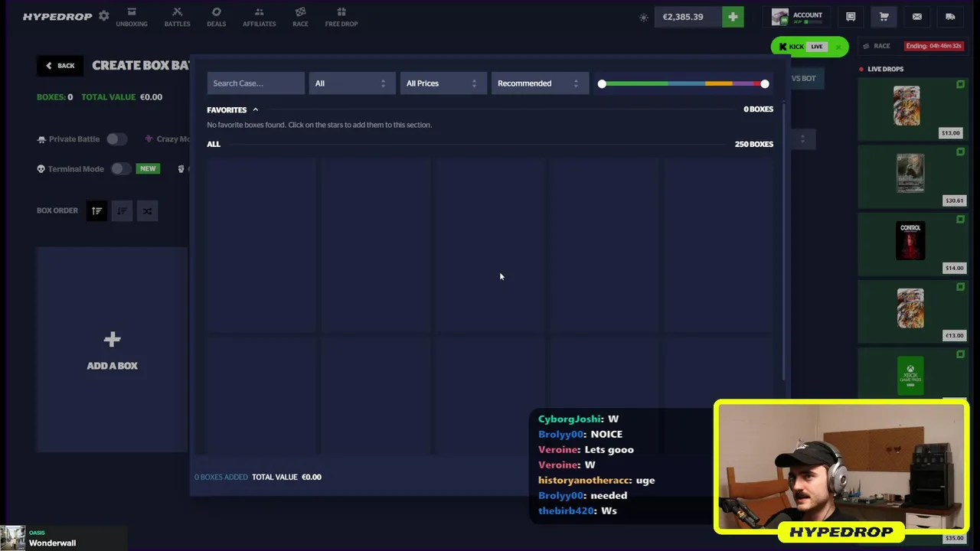Click the Crazy Mode jester icon
The height and width of the screenshot is (551, 980).
pyautogui.click(x=149, y=139)
